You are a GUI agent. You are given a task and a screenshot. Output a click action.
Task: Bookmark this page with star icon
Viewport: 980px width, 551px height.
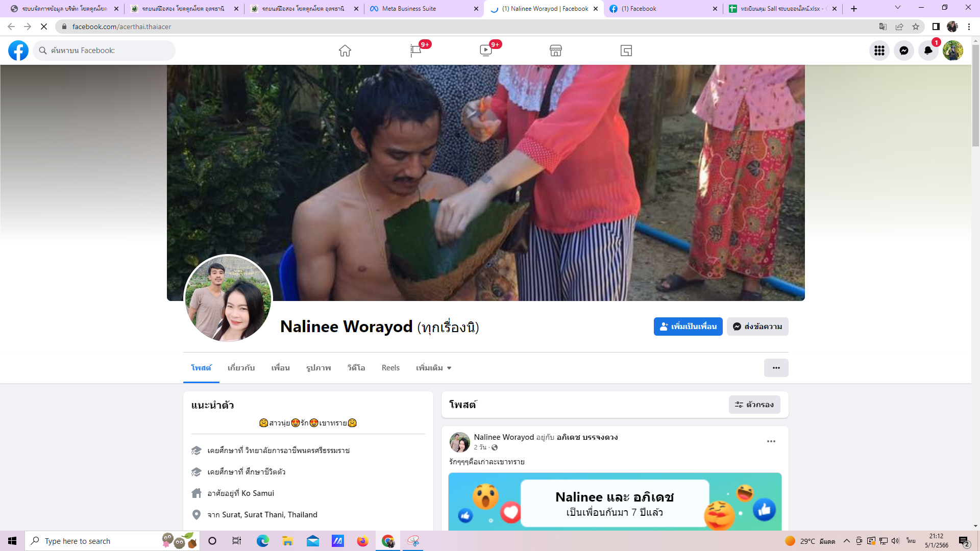(x=916, y=27)
